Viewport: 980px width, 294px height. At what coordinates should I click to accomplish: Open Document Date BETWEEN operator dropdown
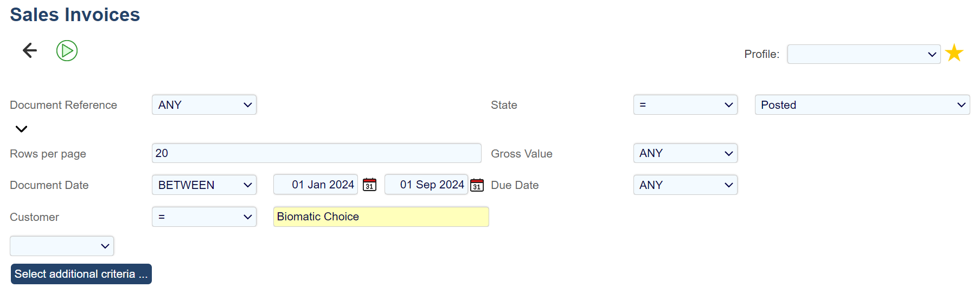[x=204, y=185]
